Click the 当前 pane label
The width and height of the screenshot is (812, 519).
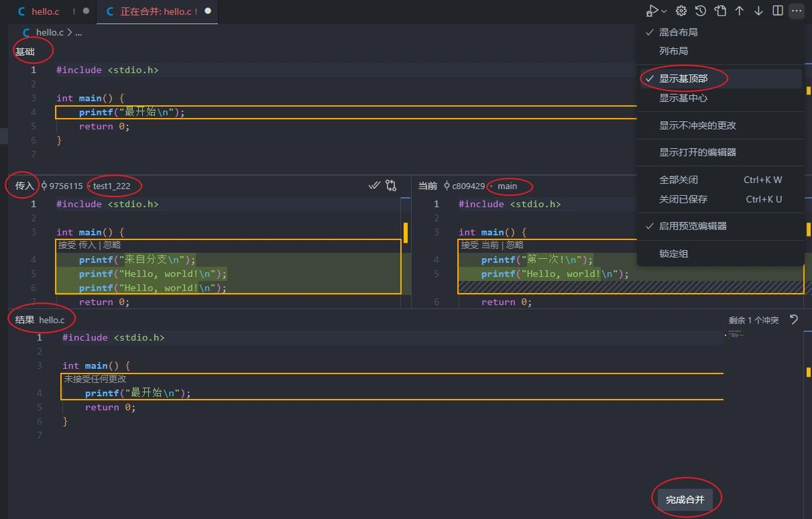point(428,186)
